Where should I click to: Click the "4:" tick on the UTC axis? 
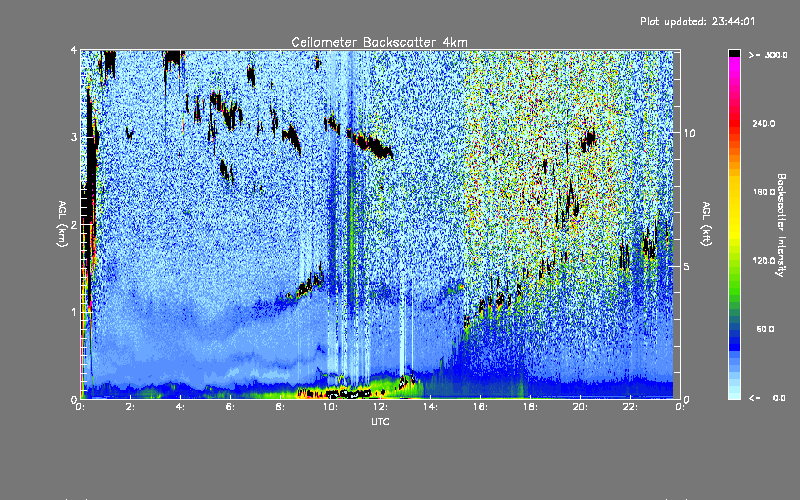tap(180, 407)
